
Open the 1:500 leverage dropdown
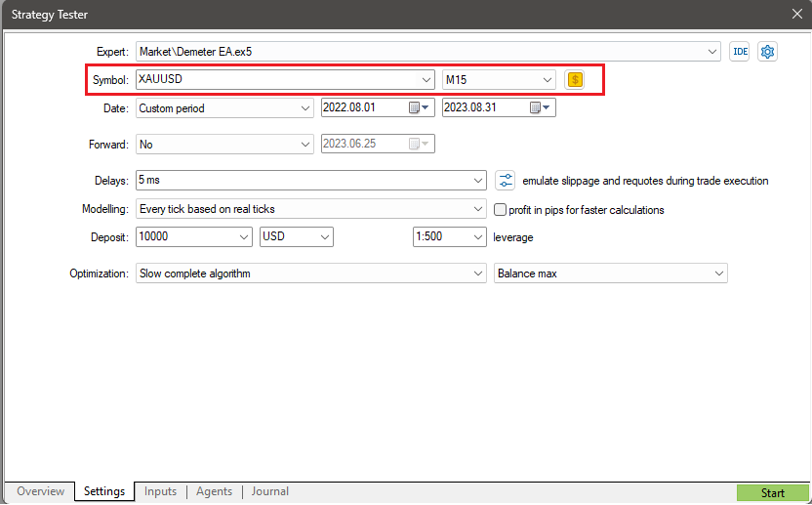[x=478, y=237]
